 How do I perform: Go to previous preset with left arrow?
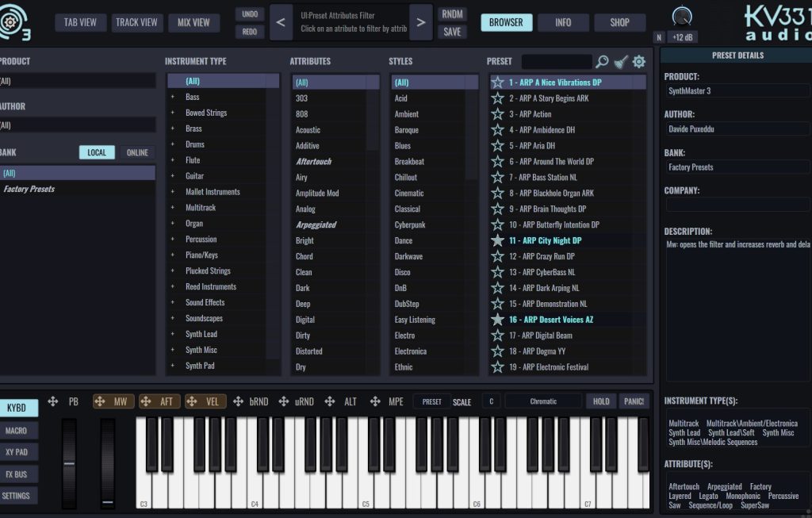click(x=280, y=22)
